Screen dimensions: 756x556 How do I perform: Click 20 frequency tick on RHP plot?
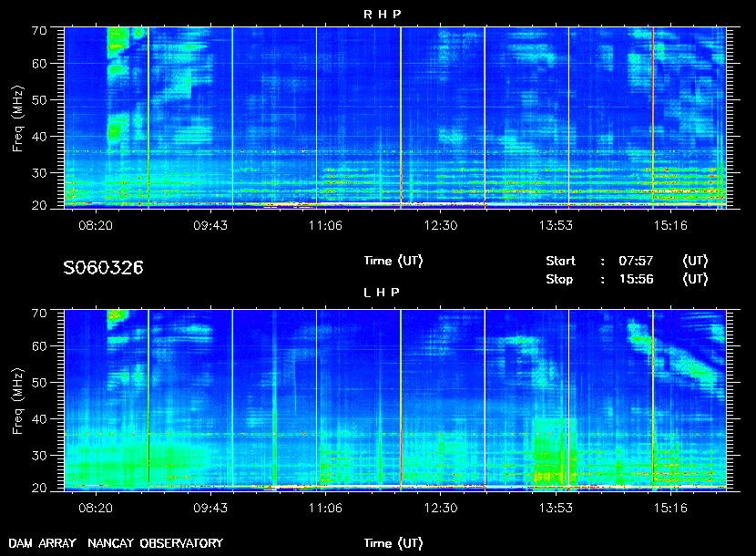(x=39, y=206)
